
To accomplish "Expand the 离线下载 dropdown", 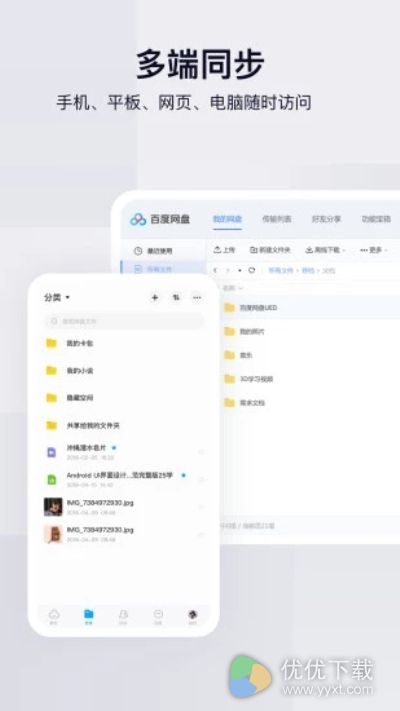I will [x=326, y=250].
